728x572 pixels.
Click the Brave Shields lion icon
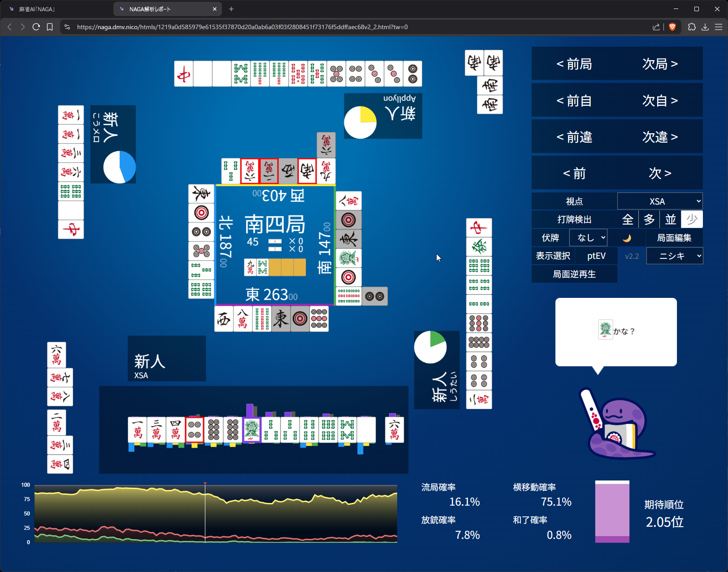(672, 27)
